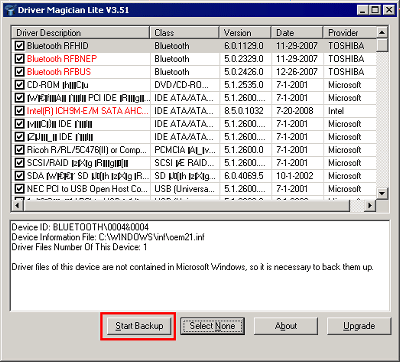Maximize the Driver Magician window

point(375,10)
